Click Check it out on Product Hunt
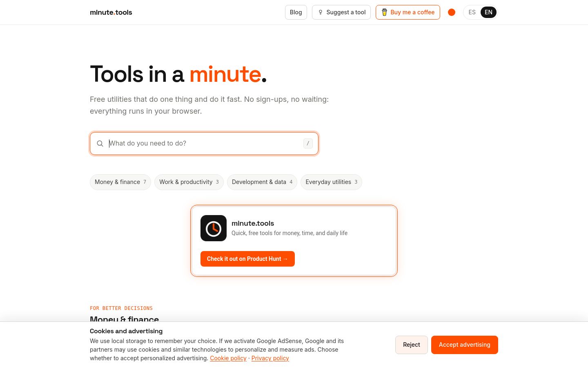The image size is (588, 368). point(247,259)
